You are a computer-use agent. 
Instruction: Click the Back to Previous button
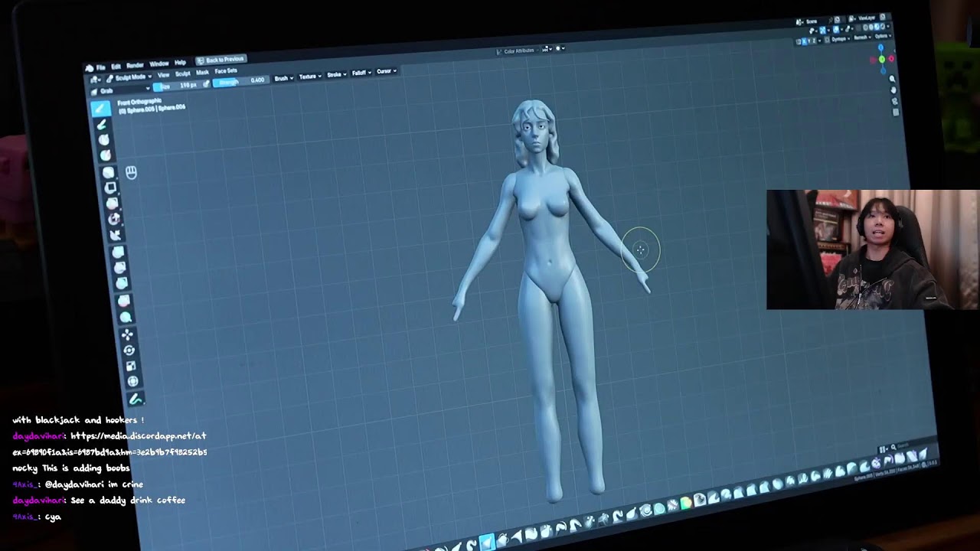click(x=221, y=60)
